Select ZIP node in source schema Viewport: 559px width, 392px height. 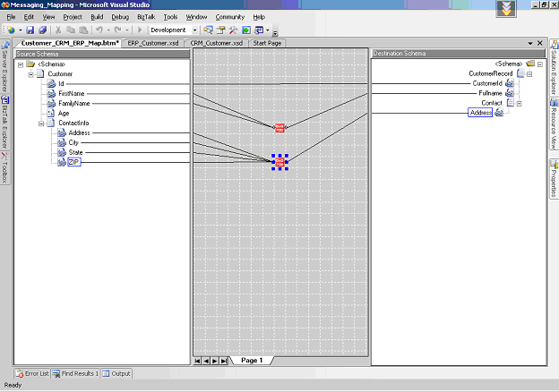[x=74, y=162]
